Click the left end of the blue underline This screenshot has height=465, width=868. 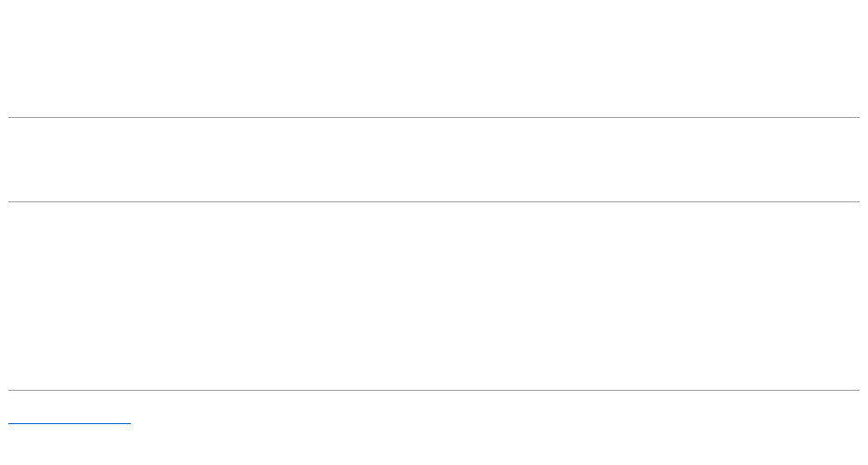10,423
